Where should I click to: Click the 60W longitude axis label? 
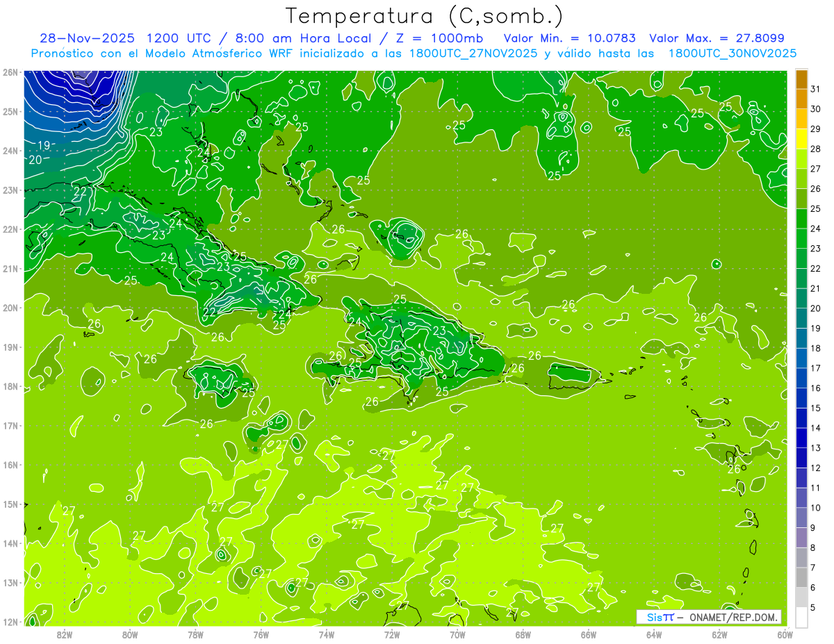click(785, 634)
